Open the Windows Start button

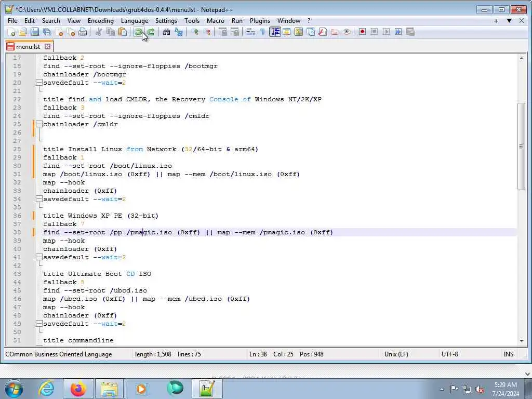[14, 389]
